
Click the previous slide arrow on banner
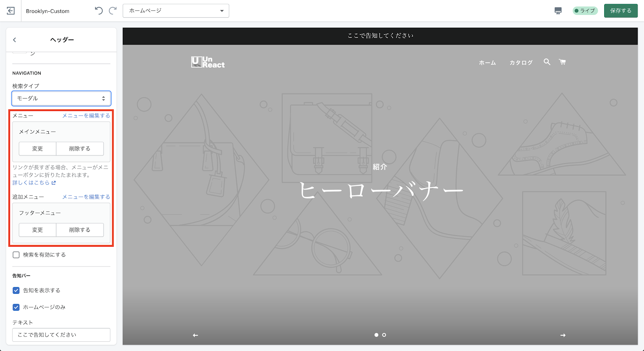point(196,335)
